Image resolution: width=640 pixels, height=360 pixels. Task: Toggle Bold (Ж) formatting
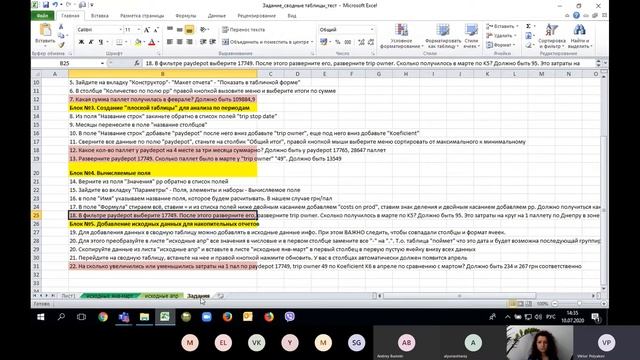coord(81,42)
